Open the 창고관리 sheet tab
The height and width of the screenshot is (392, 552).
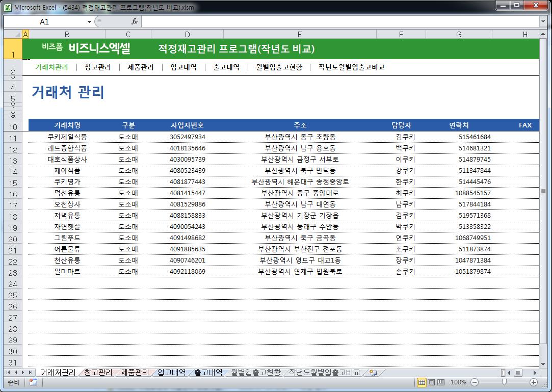[98, 373]
